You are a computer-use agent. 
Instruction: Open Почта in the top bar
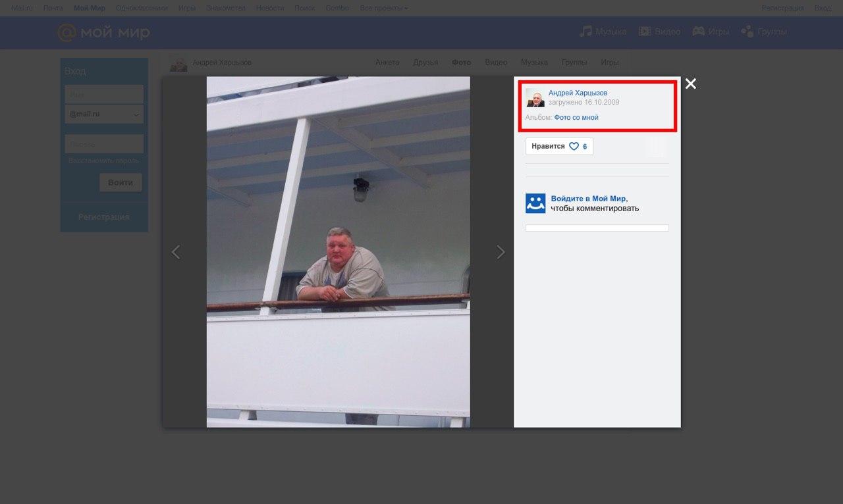tap(53, 8)
